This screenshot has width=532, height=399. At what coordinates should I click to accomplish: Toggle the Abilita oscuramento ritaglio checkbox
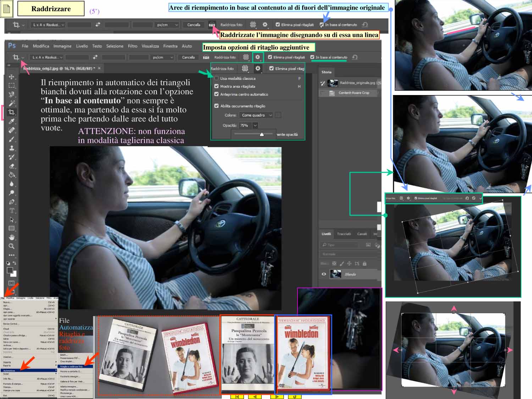coord(216,106)
